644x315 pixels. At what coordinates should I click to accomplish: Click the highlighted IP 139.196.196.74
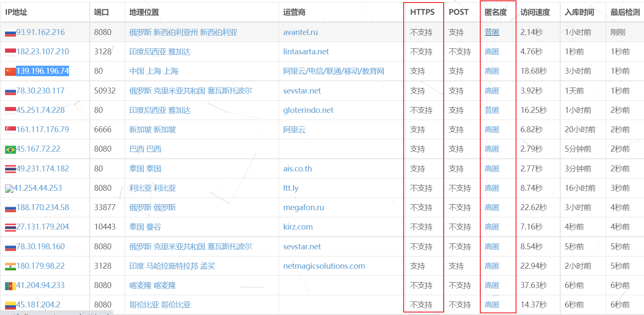[x=43, y=71]
